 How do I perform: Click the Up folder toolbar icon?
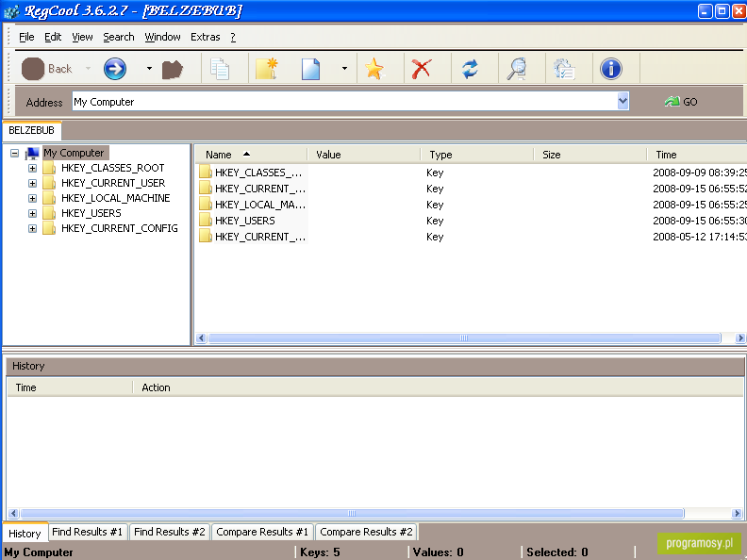(x=172, y=69)
